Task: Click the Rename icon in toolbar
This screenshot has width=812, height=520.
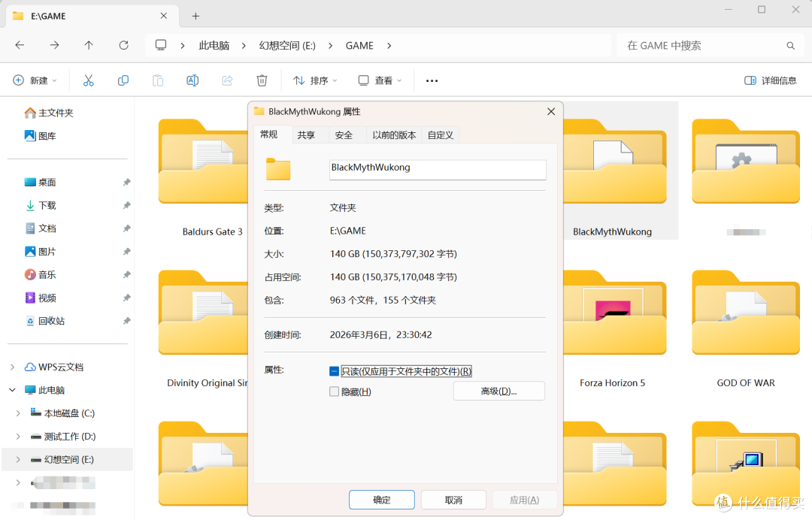Action: click(x=192, y=80)
